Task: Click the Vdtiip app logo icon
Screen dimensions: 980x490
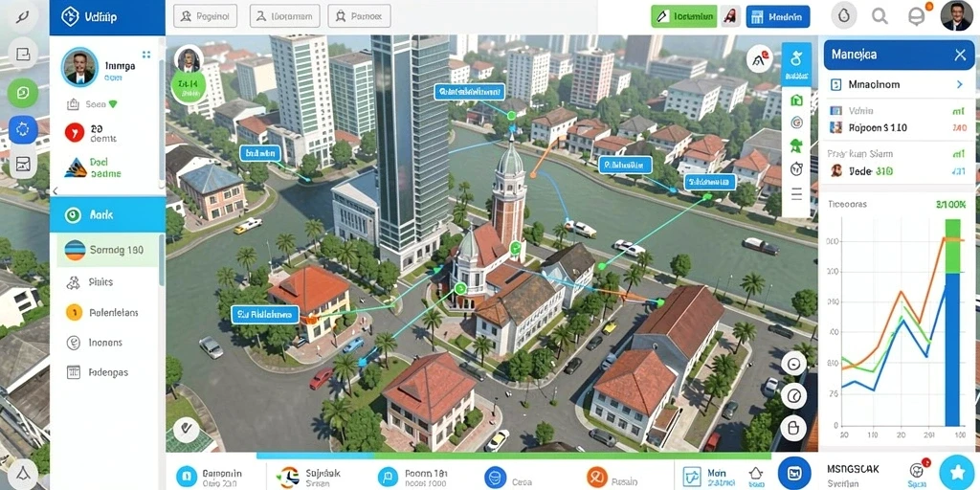Action: click(70, 17)
